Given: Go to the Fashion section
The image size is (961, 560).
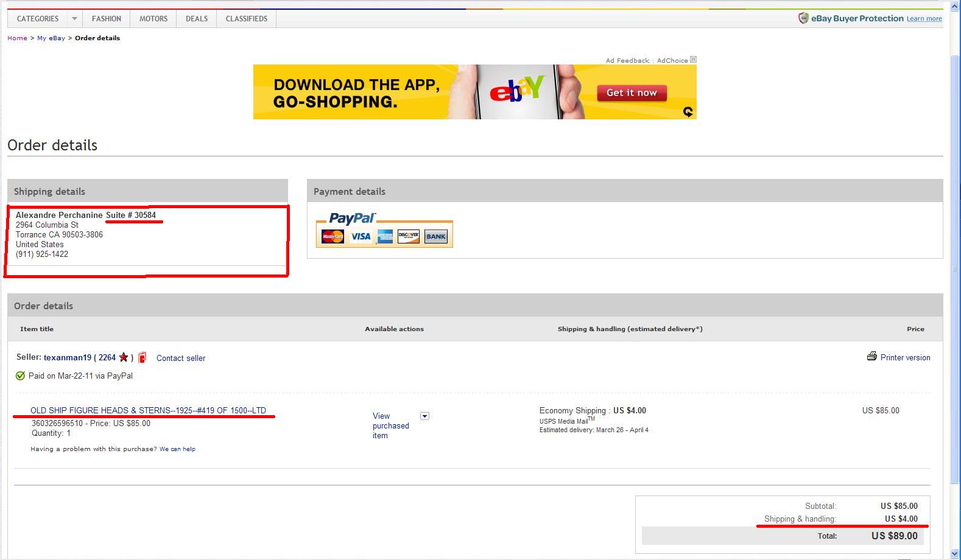Looking at the screenshot, I should point(107,19).
